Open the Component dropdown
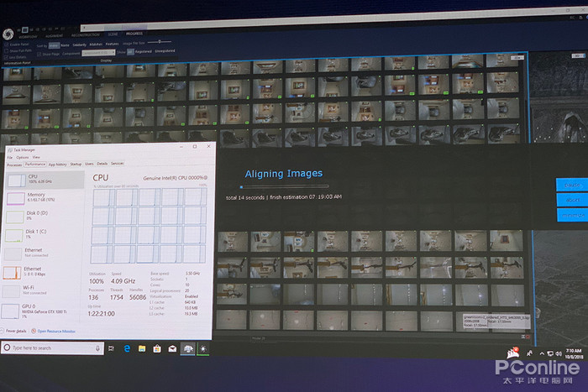 [x=97, y=52]
